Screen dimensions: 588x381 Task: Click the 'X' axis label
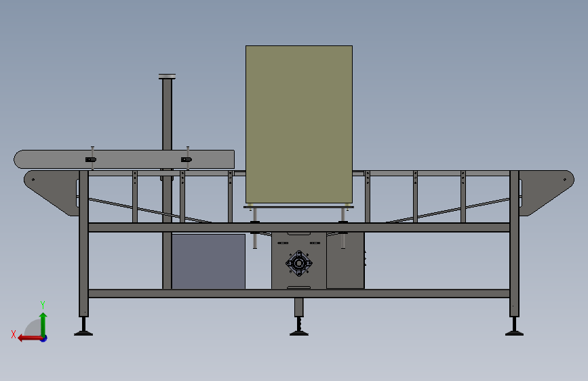point(14,334)
